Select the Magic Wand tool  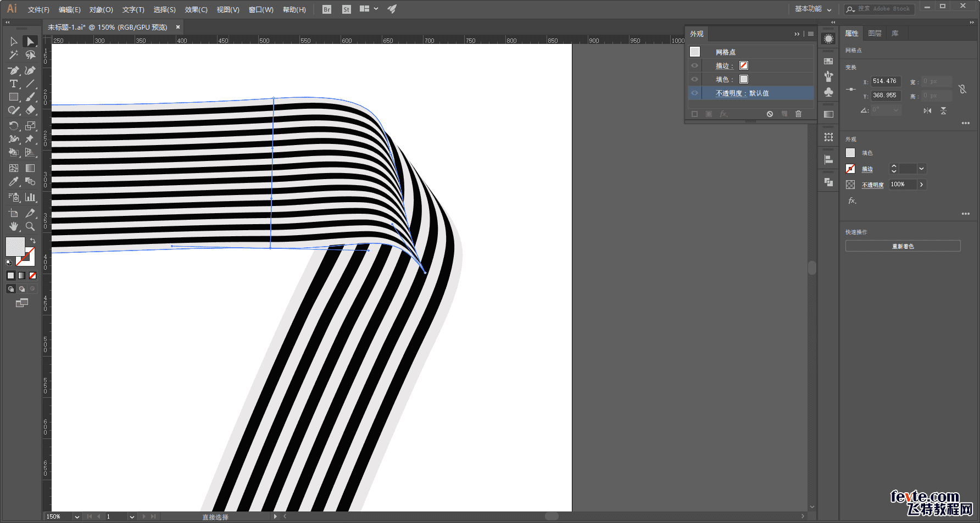tap(13, 55)
